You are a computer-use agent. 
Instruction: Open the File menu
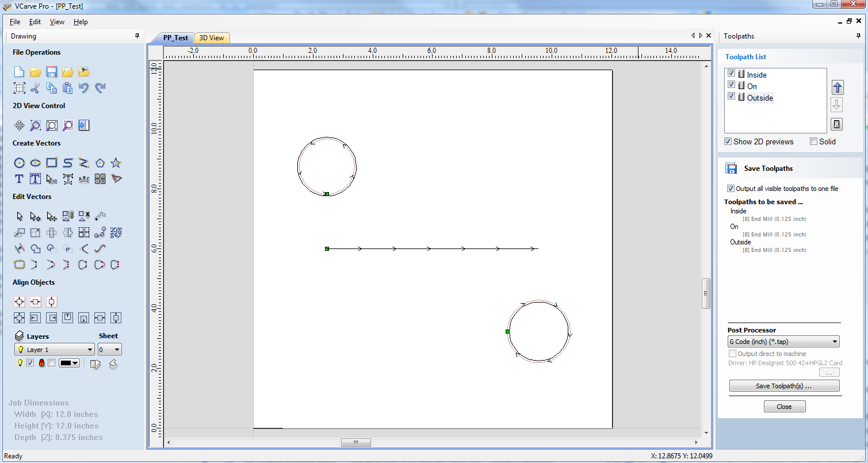15,22
